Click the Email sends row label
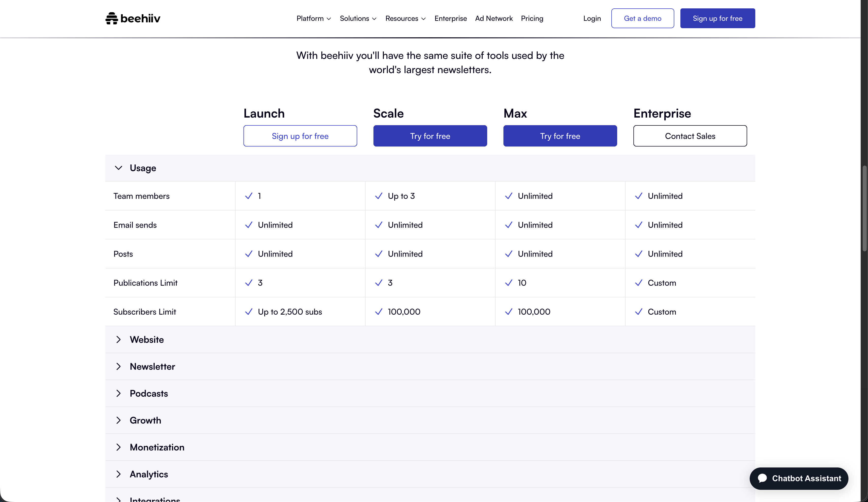 tap(135, 225)
